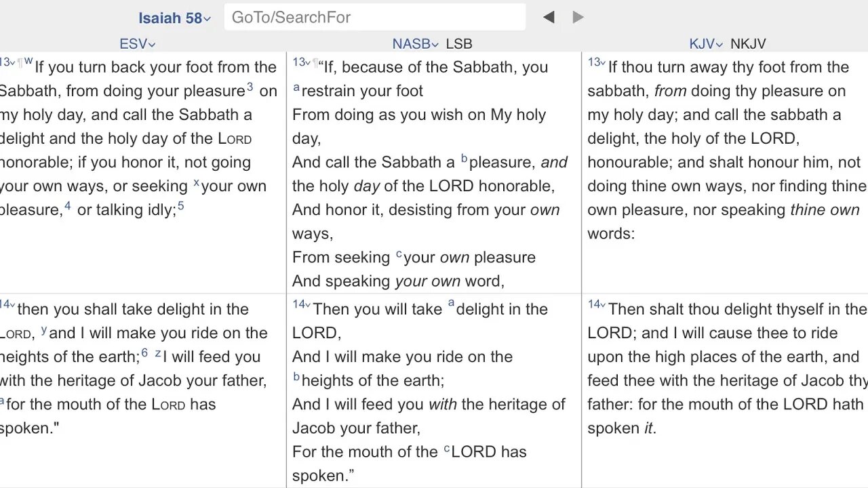Open ESV footnote 3 after "pleasure"

coord(250,86)
